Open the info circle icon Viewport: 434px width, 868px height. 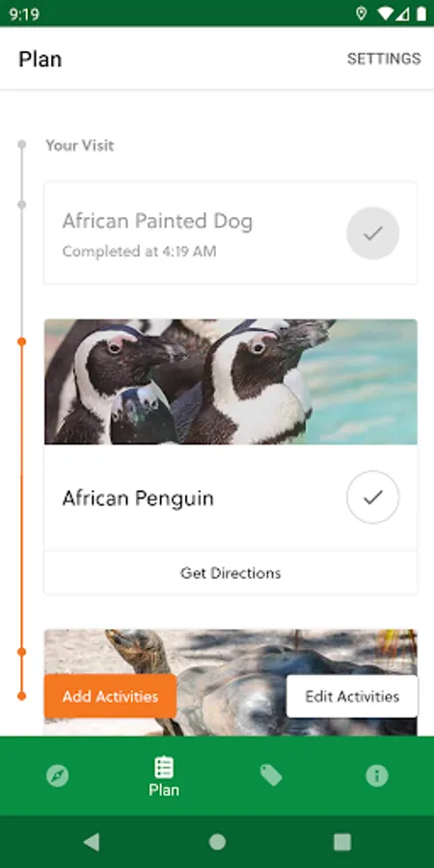click(x=377, y=775)
